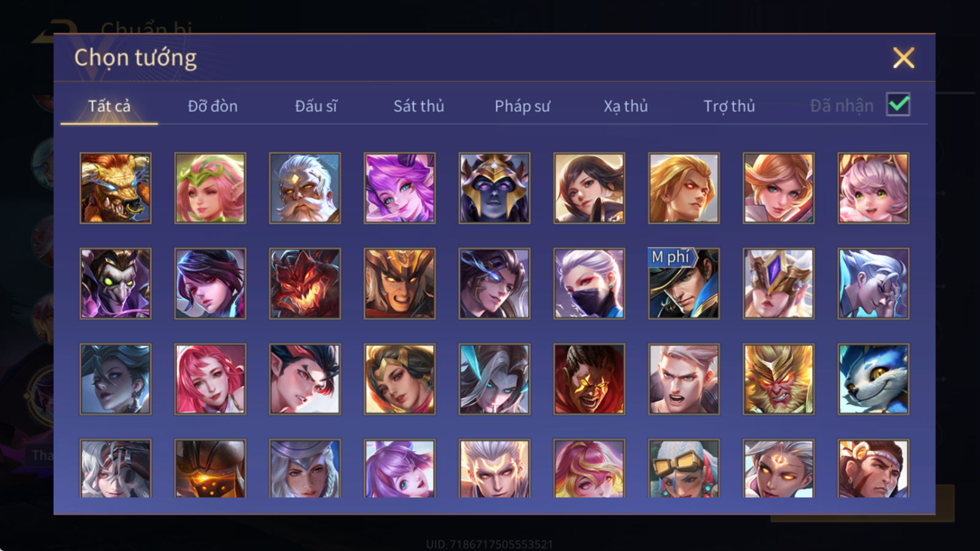Switch to the 'Đỡ đòn' tab
Viewport: 980px width, 551px height.
click(213, 106)
